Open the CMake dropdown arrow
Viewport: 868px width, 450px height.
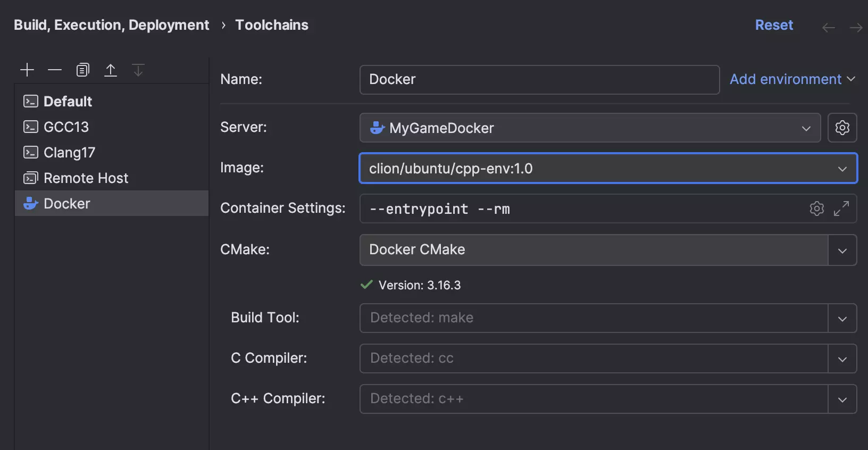pos(842,250)
